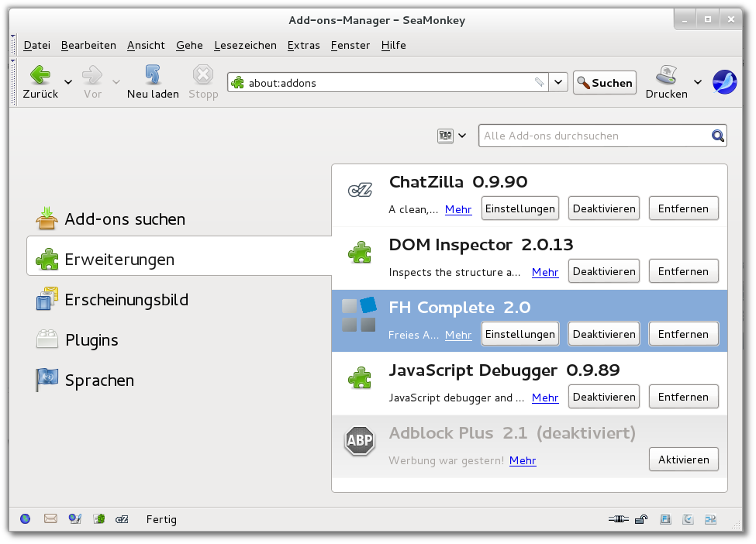Remove the FH Complete extension
Image resolution: width=756 pixels, height=544 pixels.
tap(683, 334)
